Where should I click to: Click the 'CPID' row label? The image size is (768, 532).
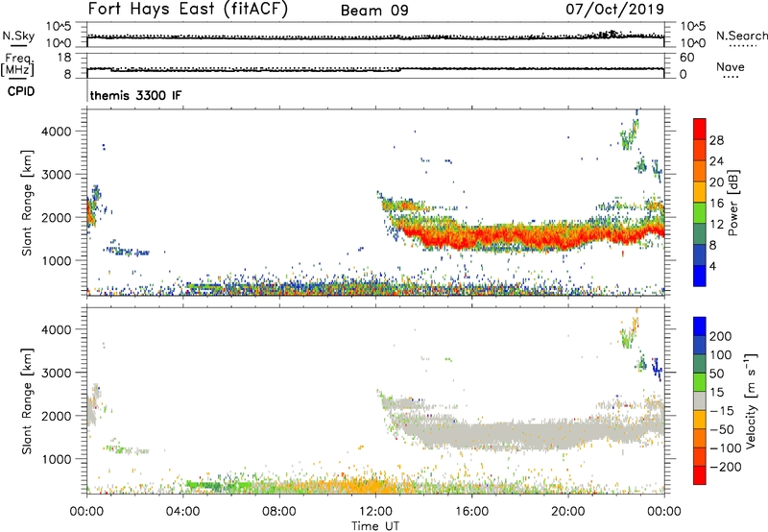click(20, 91)
